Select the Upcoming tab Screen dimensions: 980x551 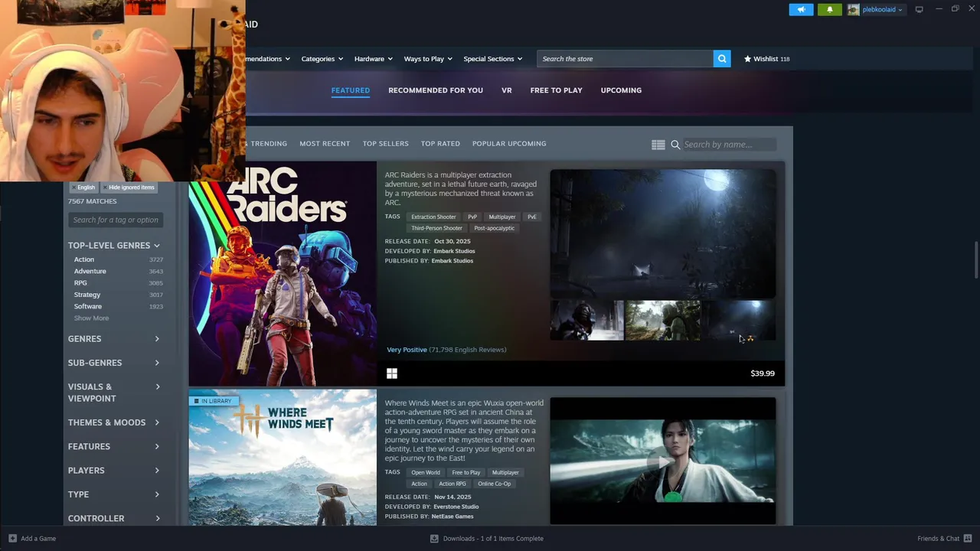click(621, 90)
